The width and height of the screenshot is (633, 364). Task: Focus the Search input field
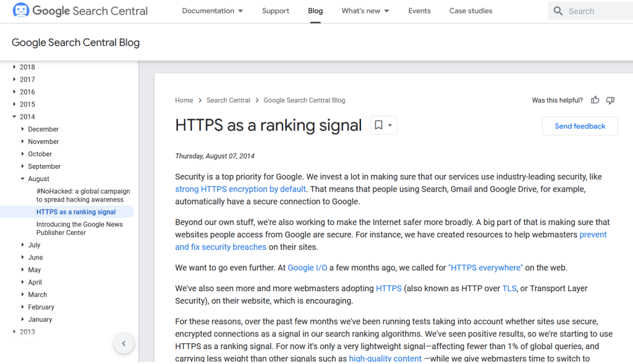pyautogui.click(x=590, y=11)
